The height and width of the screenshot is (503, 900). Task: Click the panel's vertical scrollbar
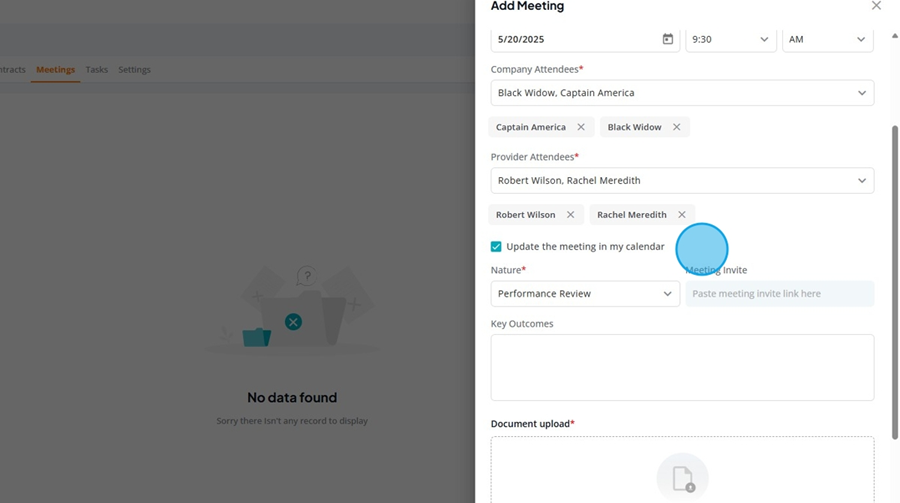(x=894, y=283)
